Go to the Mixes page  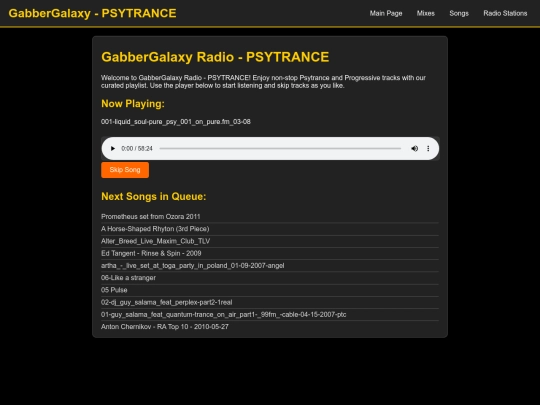click(x=426, y=13)
